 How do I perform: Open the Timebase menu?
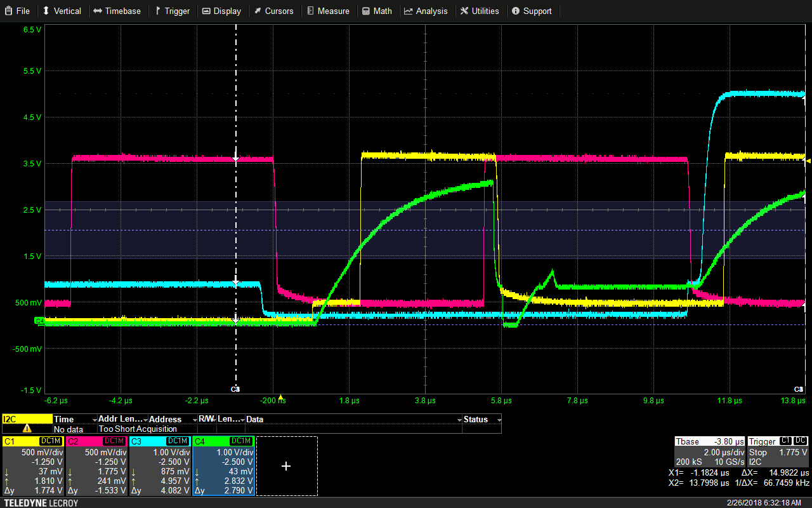116,11
